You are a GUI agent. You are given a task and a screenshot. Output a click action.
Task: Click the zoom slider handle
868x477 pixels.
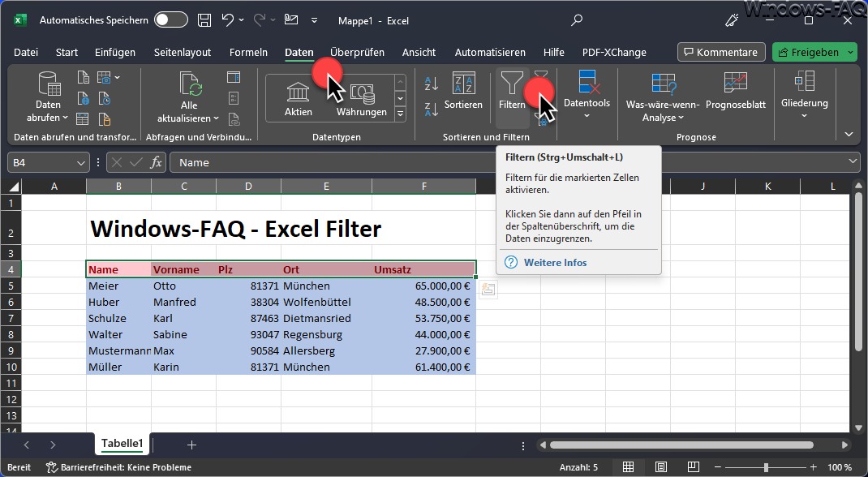point(766,467)
